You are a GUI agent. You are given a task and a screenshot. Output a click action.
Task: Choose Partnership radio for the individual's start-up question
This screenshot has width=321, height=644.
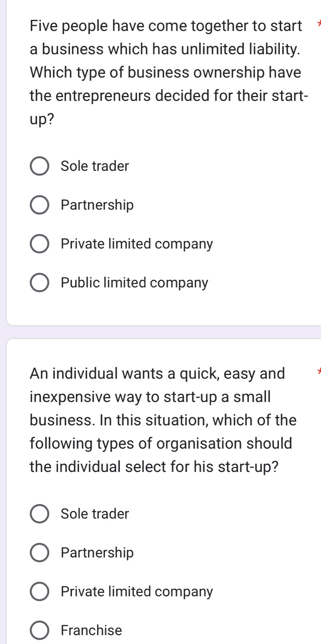click(39, 553)
